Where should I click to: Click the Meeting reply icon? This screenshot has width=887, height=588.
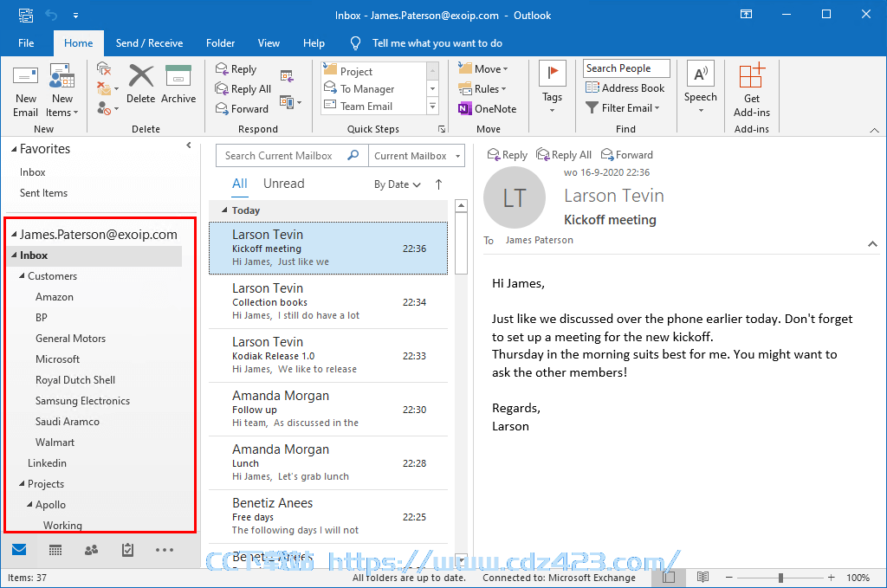pyautogui.click(x=287, y=75)
